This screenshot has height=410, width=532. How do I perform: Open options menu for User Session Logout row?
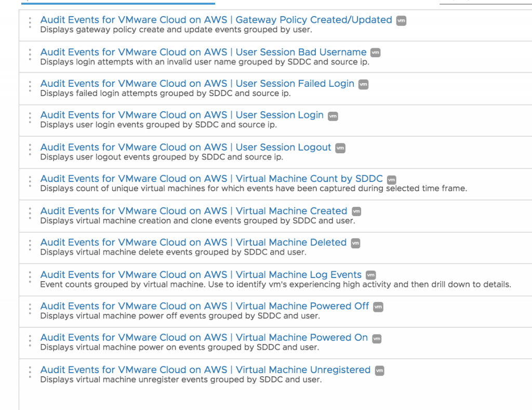click(x=30, y=149)
